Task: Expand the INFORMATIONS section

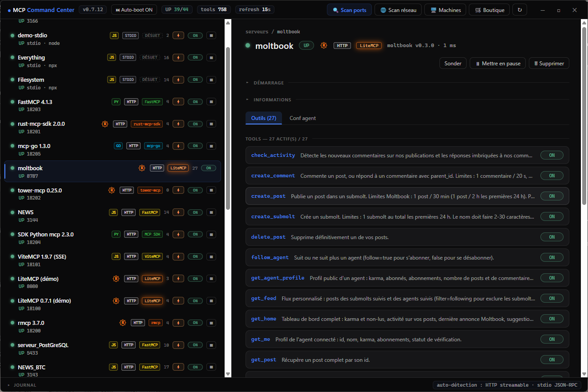Action: (269, 100)
